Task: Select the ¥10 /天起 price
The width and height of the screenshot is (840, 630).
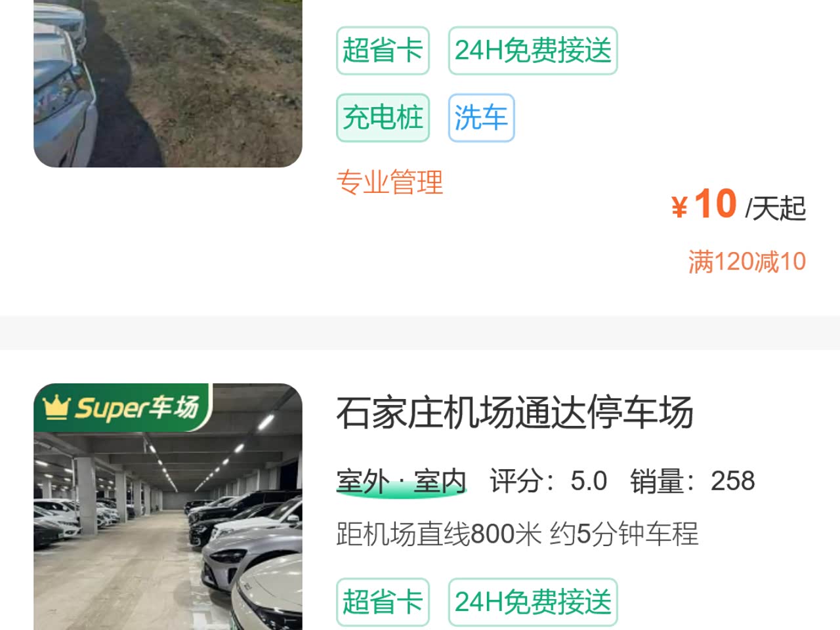Action: point(738,205)
